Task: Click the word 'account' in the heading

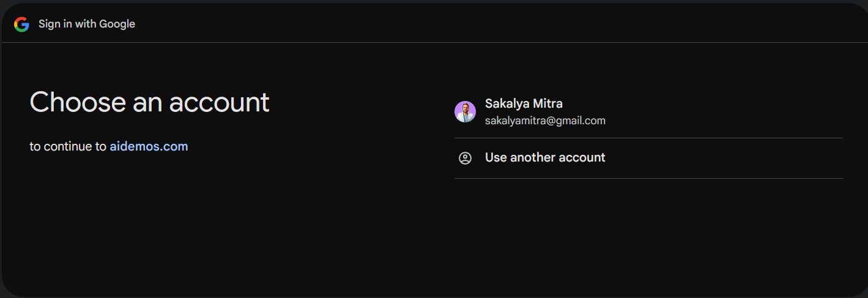Action: (219, 103)
